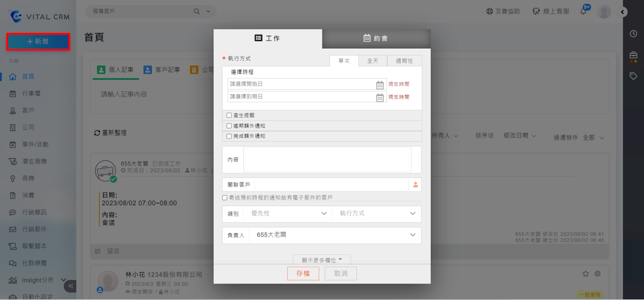Viewport: 644px width, 300px height.
Task: Open the 優先性 dropdown
Action: tap(288, 213)
